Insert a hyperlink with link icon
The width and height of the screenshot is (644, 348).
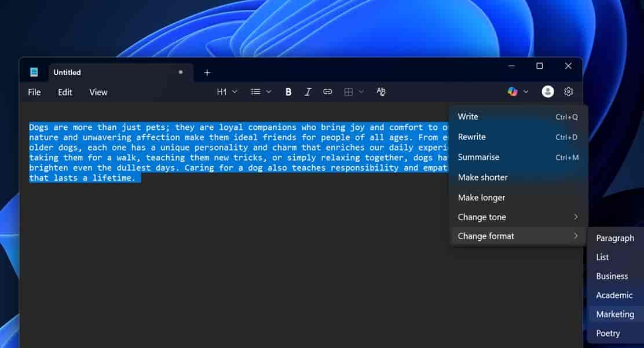point(327,91)
